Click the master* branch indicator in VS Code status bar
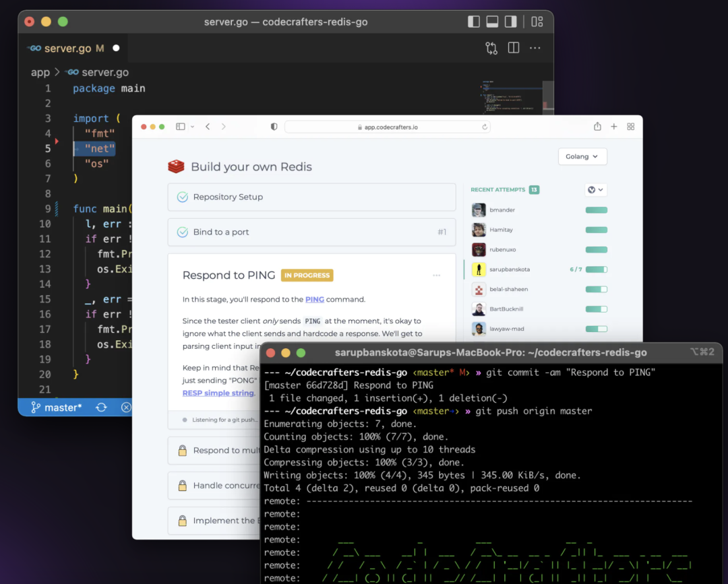The height and width of the screenshot is (584, 728). coord(56,408)
